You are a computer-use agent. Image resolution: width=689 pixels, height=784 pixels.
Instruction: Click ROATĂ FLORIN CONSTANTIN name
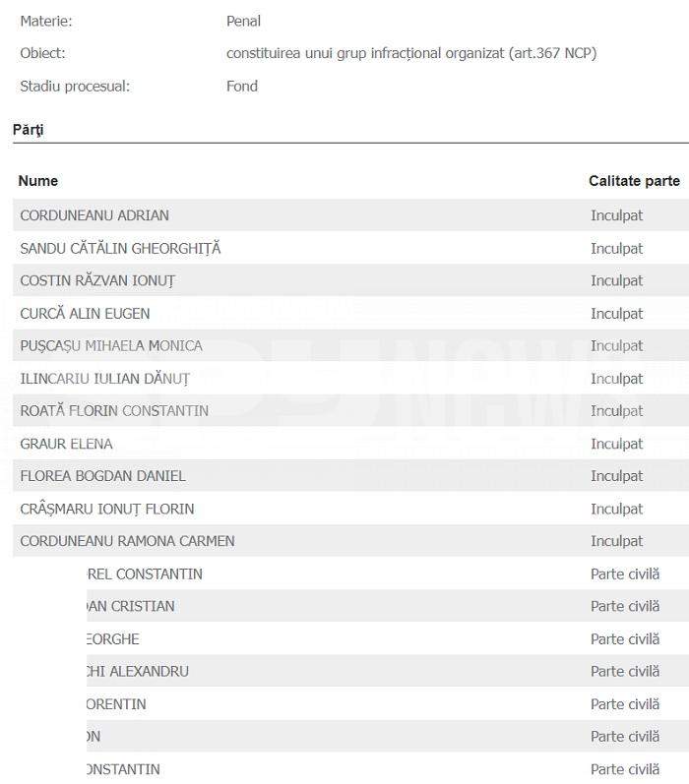[x=114, y=411]
